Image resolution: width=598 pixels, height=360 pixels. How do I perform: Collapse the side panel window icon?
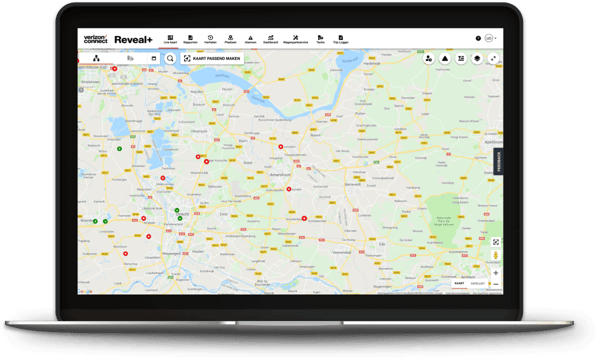point(154,58)
